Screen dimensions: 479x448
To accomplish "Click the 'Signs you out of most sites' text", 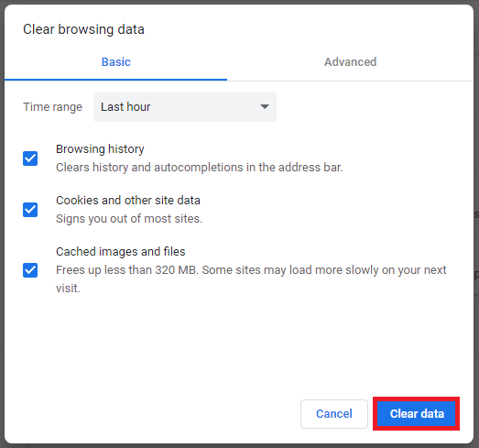I will click(129, 219).
